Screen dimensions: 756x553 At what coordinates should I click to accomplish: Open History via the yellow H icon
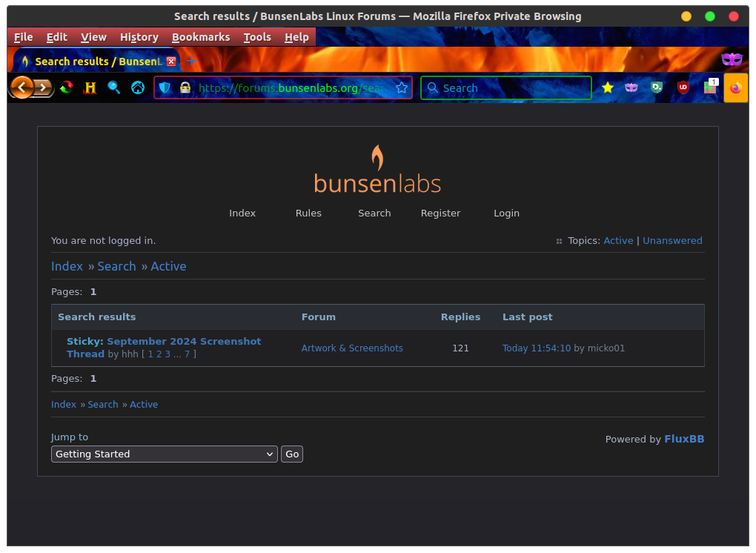pos(90,87)
